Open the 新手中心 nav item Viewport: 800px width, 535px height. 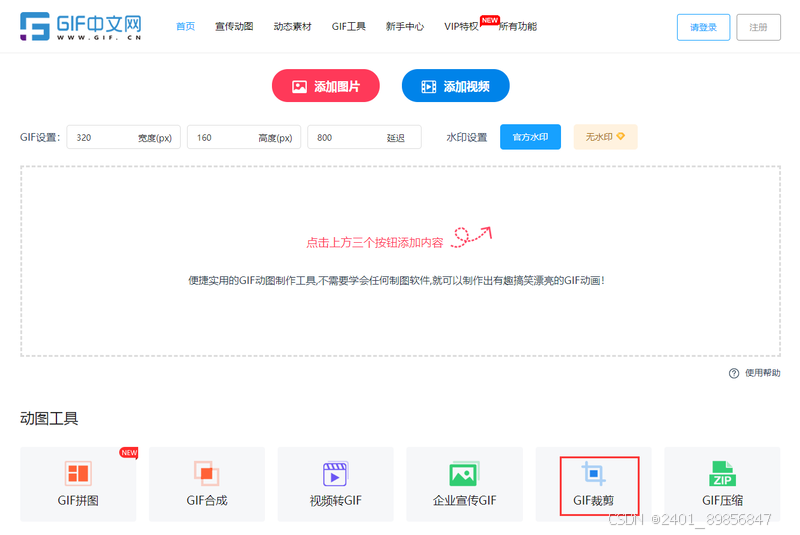(x=405, y=27)
